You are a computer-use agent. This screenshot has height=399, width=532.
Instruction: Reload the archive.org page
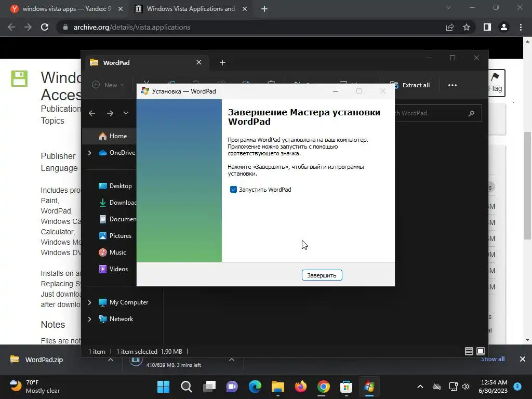click(x=45, y=27)
